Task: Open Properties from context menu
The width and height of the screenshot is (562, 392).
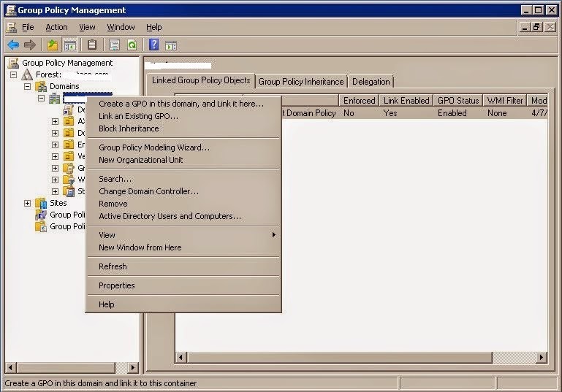Action: (183, 285)
